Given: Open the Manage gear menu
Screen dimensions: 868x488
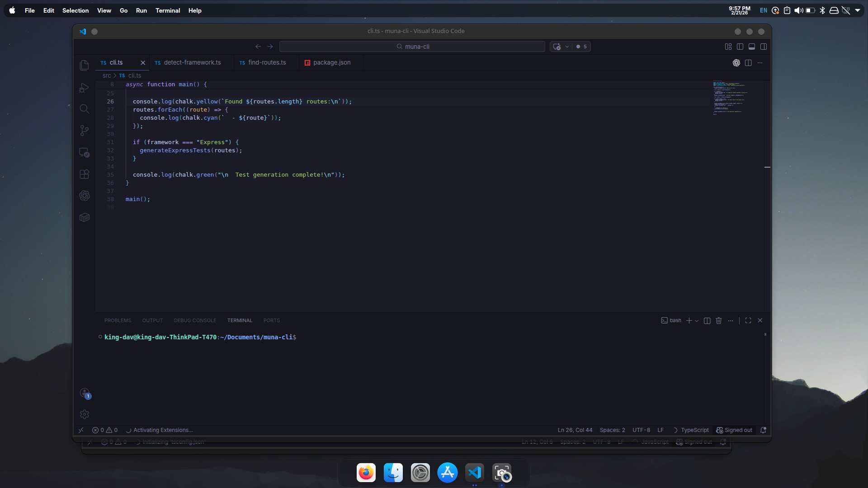Looking at the screenshot, I should tap(84, 414).
